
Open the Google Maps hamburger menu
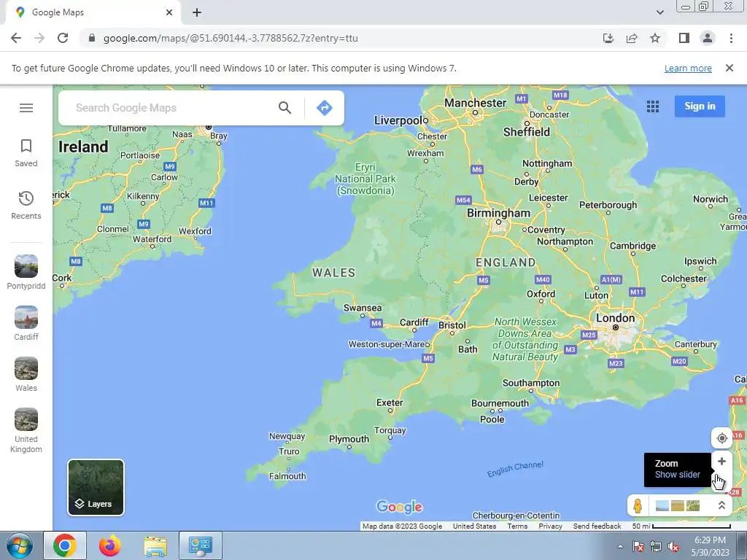point(26,108)
